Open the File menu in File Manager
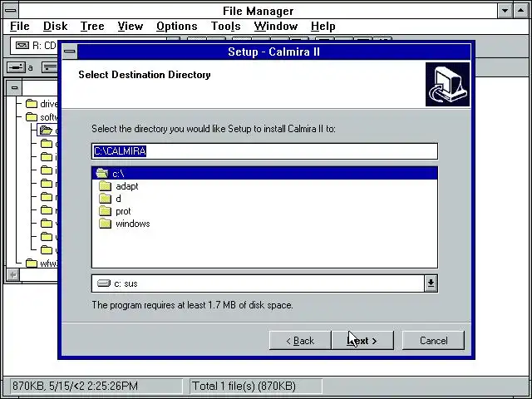Viewport: 532px width, 399px height. (20, 26)
